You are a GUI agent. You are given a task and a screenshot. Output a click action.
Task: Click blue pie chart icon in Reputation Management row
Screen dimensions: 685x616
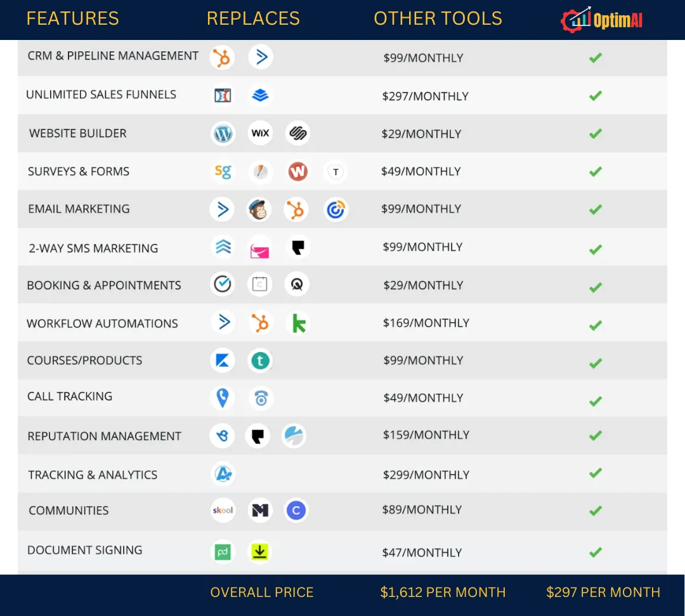pos(294,436)
